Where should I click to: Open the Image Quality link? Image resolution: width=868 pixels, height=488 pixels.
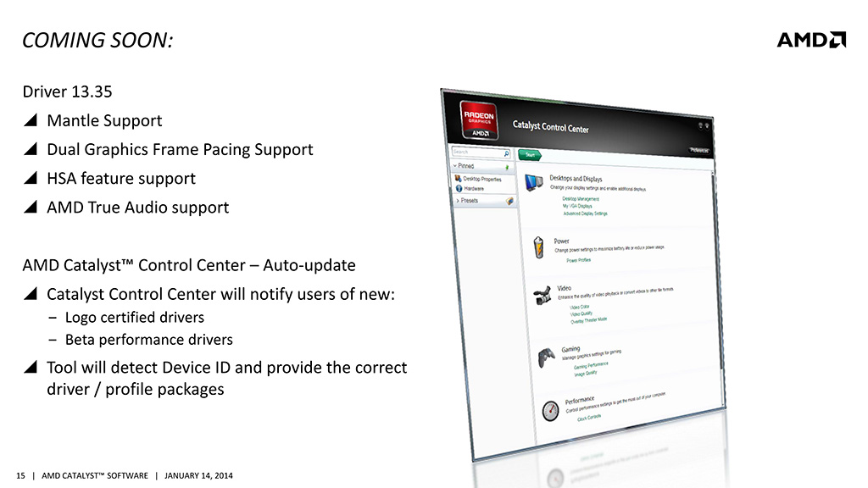586,374
